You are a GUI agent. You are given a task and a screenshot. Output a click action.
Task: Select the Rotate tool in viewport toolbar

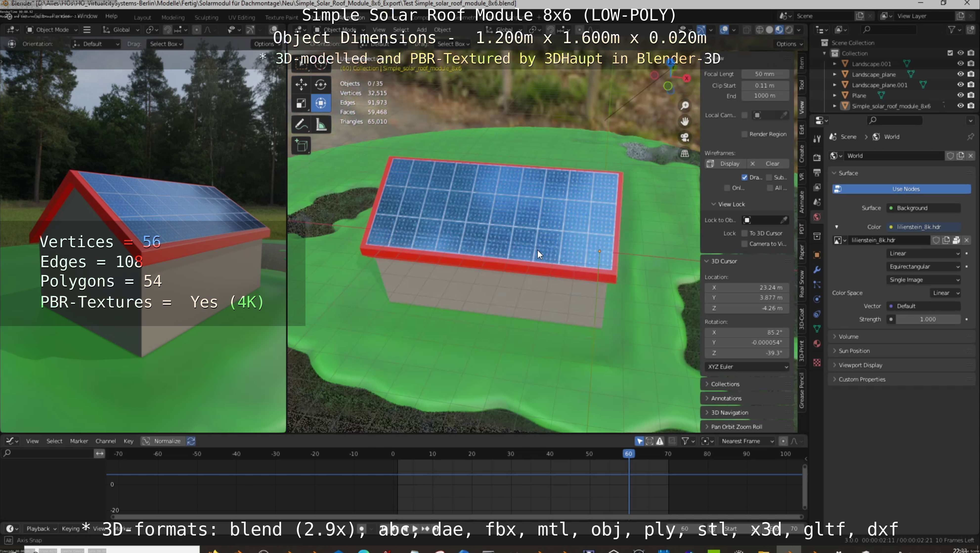coord(321,84)
